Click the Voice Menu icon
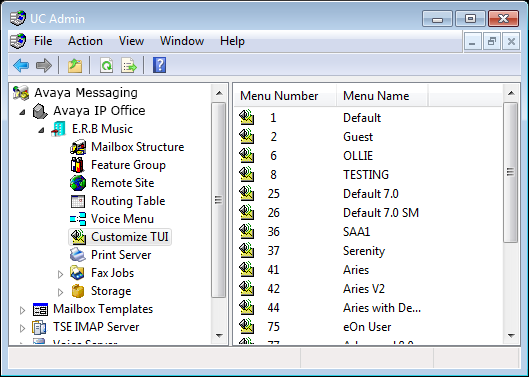 pos(78,219)
